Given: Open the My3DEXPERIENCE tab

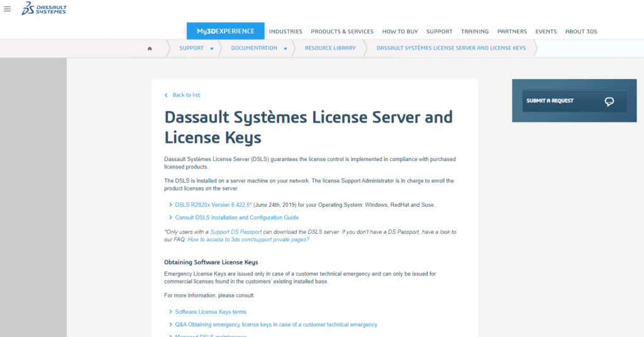Looking at the screenshot, I should pos(226,31).
